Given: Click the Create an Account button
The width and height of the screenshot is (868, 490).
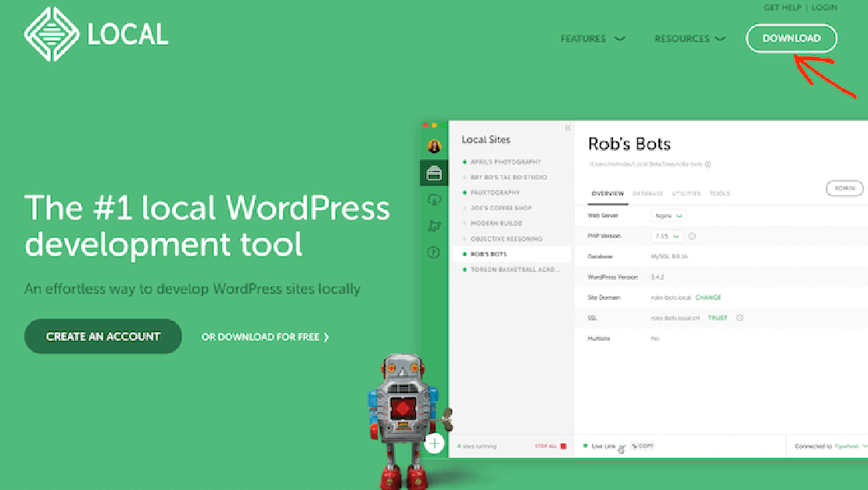Looking at the screenshot, I should [x=103, y=337].
